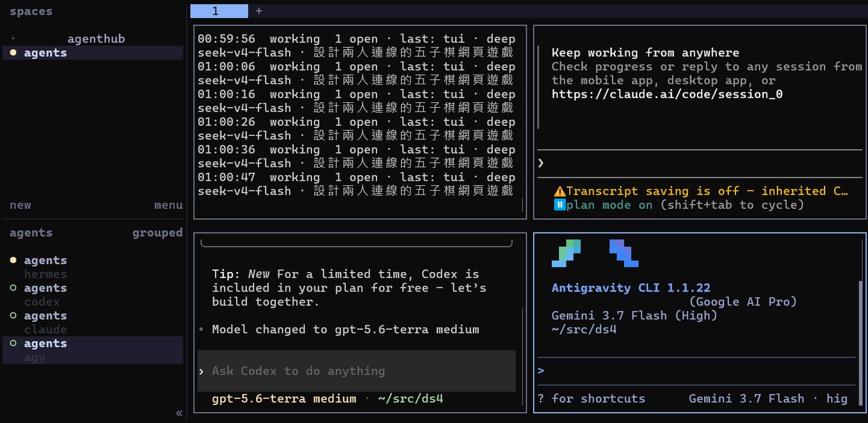Click the Codex prompt chevron
This screenshot has height=423, width=868.
click(x=201, y=371)
